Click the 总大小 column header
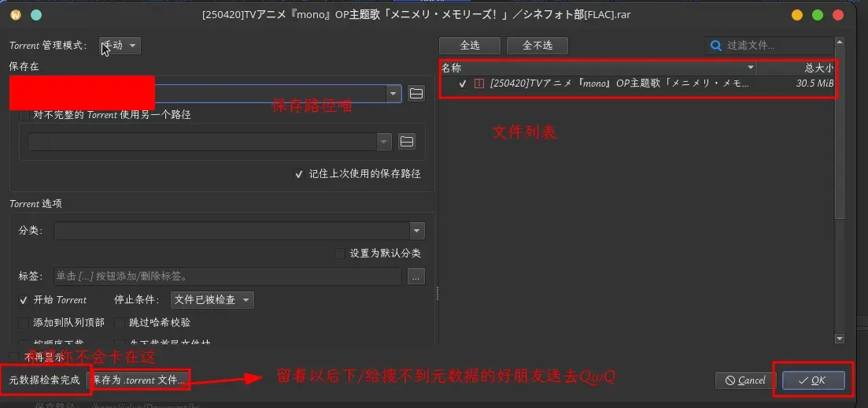The width and height of the screenshot is (868, 408). pyautogui.click(x=796, y=69)
